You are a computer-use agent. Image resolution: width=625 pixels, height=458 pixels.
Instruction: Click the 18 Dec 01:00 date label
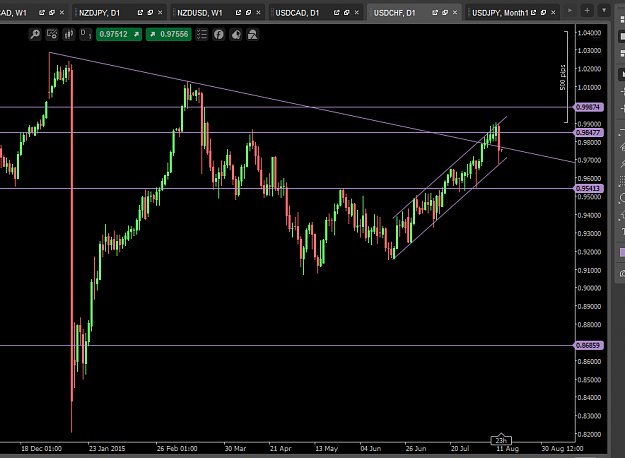(x=41, y=448)
